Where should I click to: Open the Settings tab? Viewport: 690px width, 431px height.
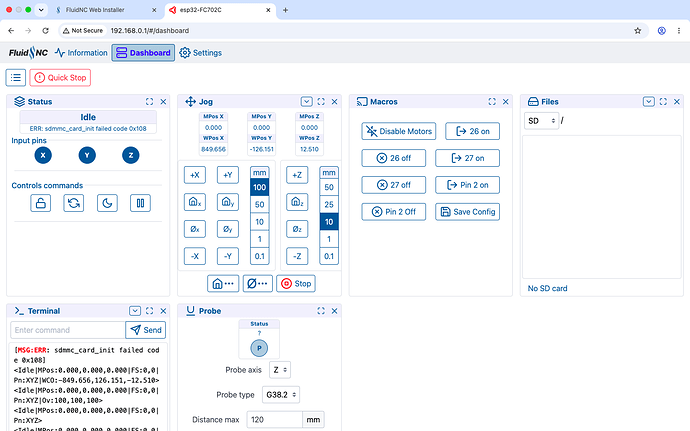201,53
